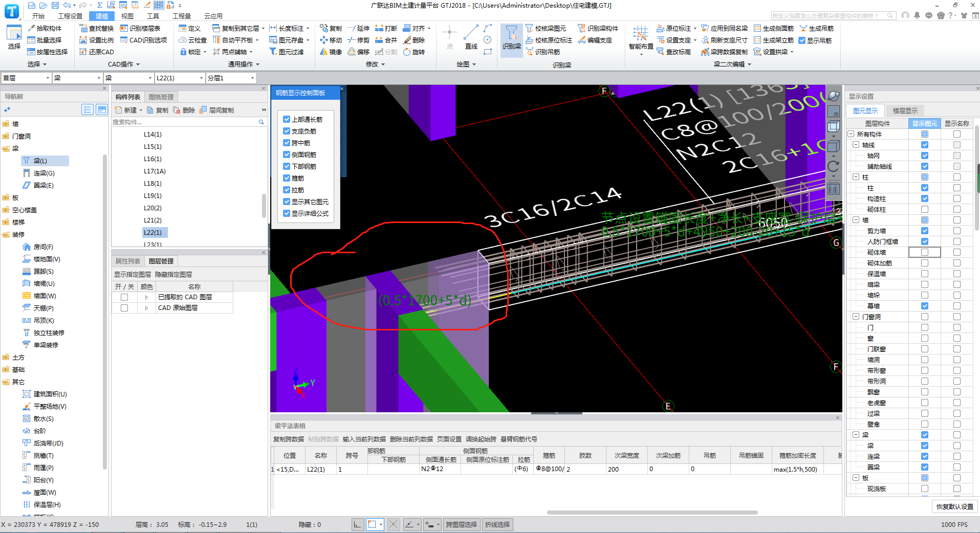The width and height of the screenshot is (980, 533).
Task: Select the 批量选择 batch select tool
Action: (45, 40)
